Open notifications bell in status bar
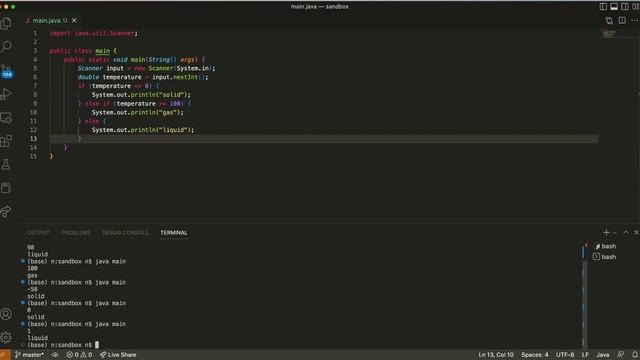640x360 pixels. 635,355
